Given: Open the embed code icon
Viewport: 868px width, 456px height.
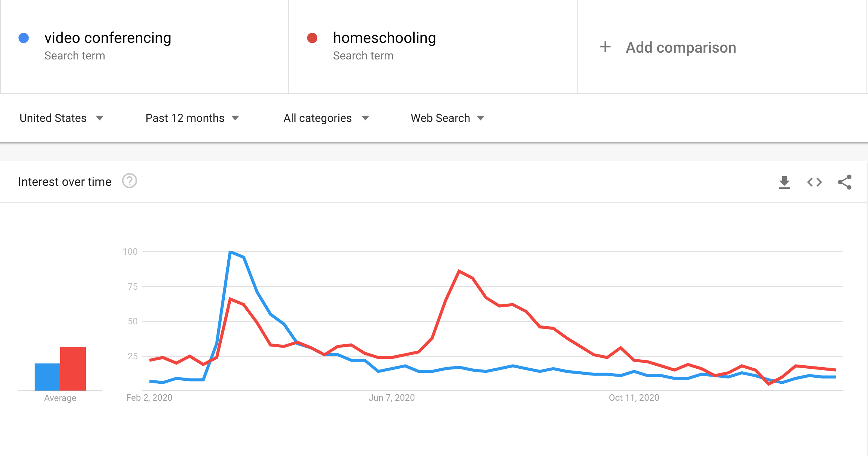Looking at the screenshot, I should tap(814, 182).
